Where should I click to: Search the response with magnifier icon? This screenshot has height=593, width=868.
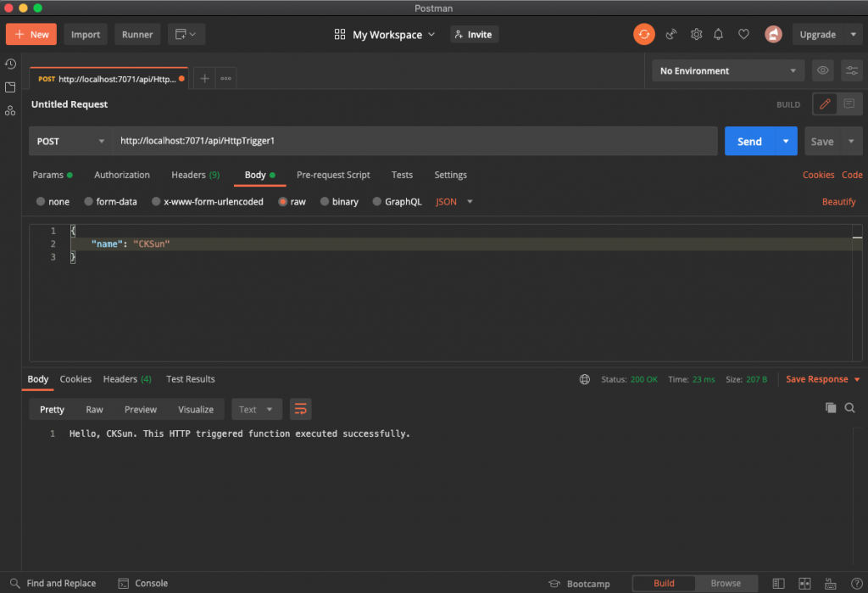[849, 408]
